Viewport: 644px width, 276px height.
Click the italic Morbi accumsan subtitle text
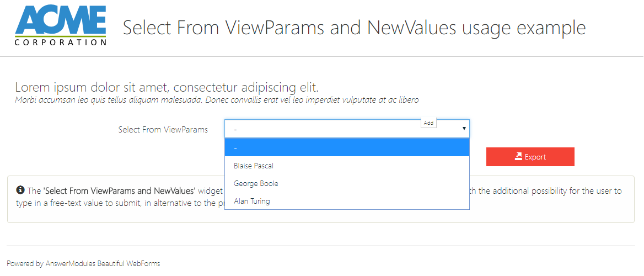click(x=217, y=100)
